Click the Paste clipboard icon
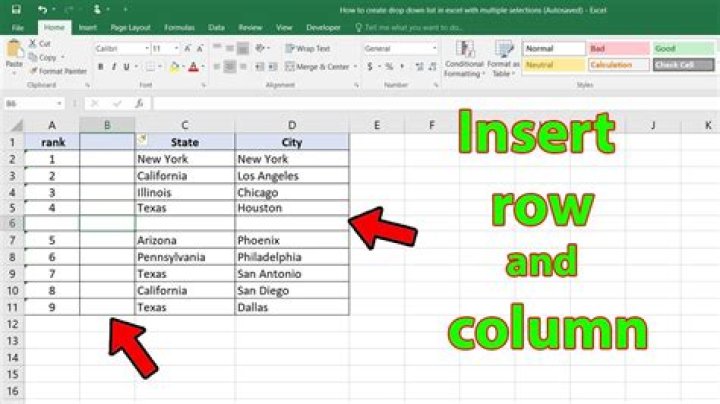This screenshot has height=404, width=720. 13,50
